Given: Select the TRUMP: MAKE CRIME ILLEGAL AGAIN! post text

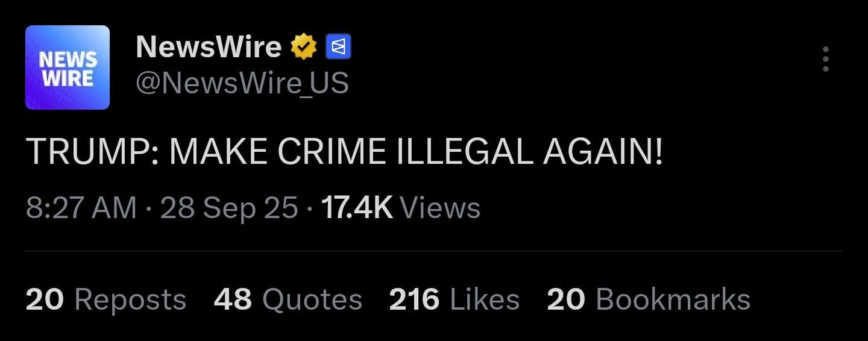Looking at the screenshot, I should [344, 152].
